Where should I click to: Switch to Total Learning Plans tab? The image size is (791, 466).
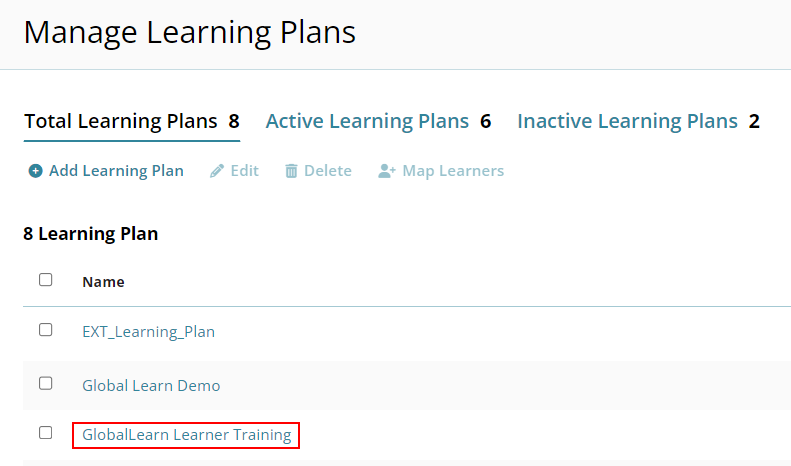[132, 121]
